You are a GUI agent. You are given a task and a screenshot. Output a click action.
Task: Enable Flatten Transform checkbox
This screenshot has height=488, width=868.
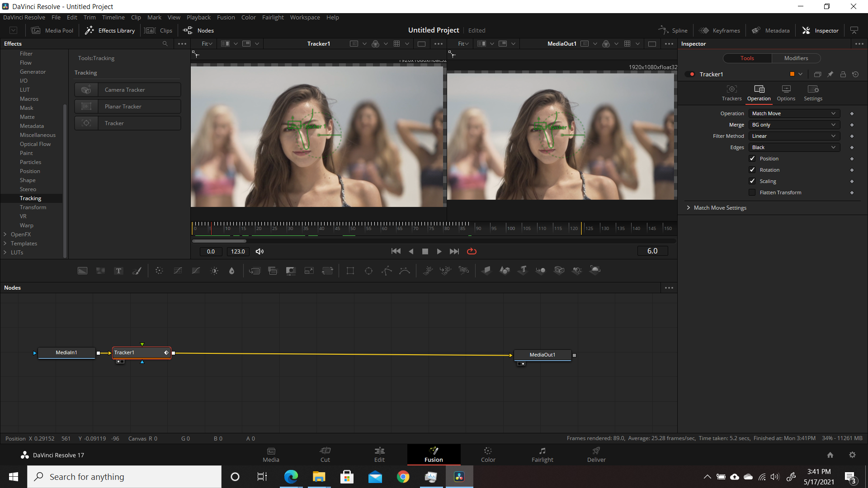[752, 192]
